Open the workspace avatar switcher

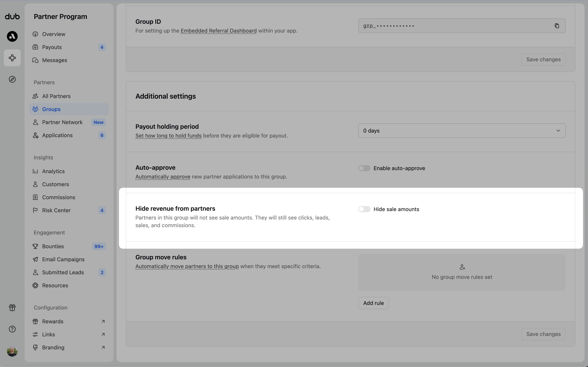12,36
